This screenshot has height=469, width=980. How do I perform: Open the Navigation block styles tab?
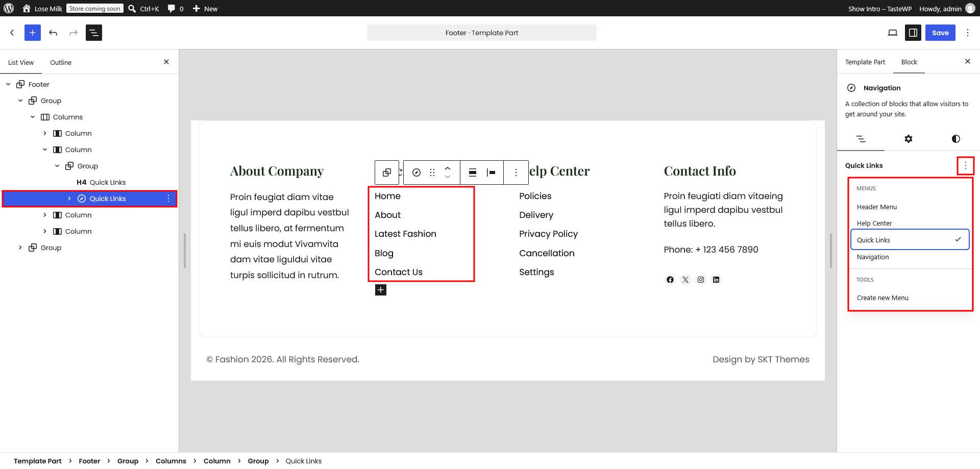click(956, 139)
